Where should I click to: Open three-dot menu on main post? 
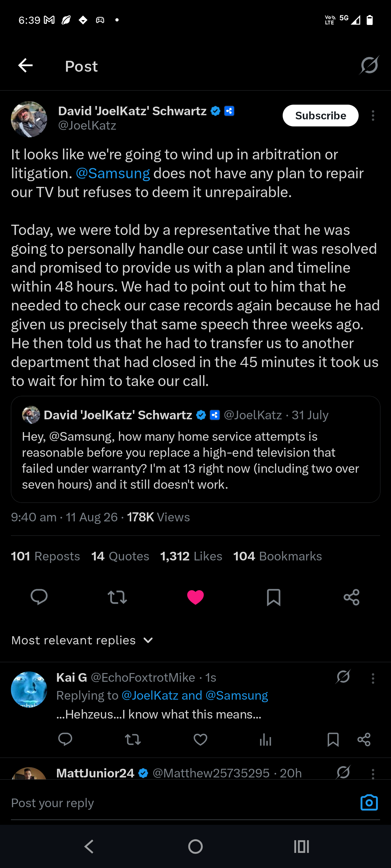click(373, 116)
